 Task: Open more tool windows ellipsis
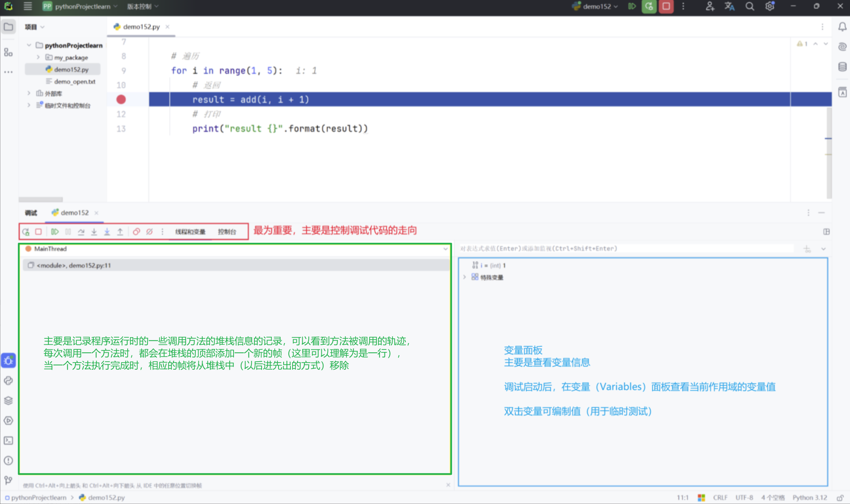[8, 72]
